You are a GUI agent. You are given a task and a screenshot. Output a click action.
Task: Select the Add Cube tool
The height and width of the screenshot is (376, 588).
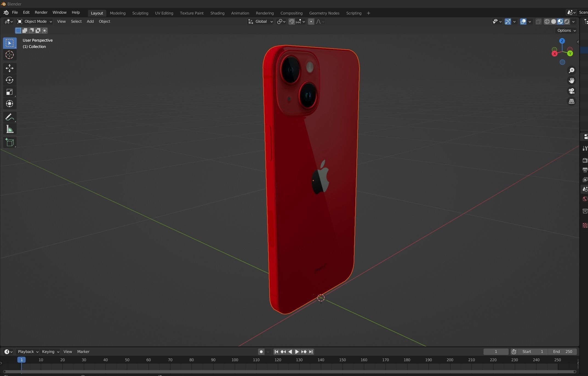click(10, 142)
